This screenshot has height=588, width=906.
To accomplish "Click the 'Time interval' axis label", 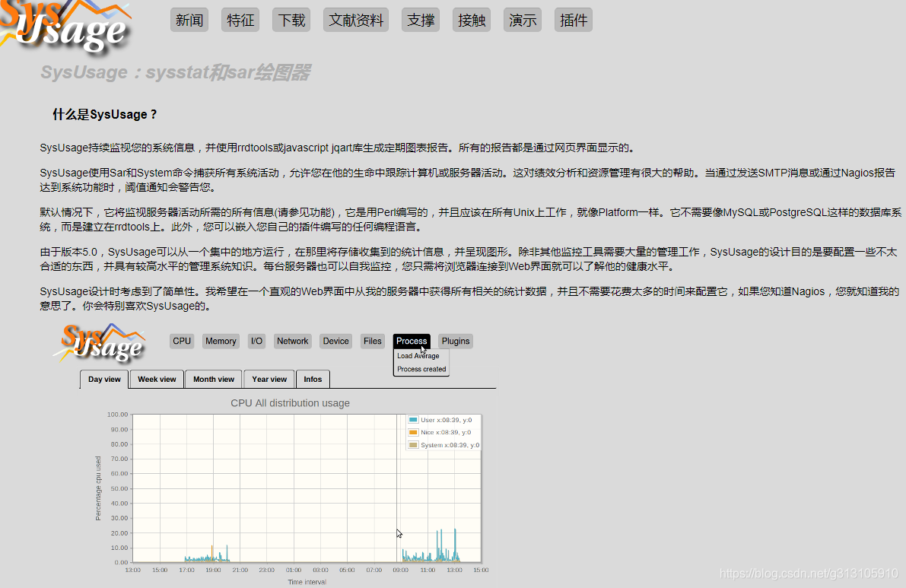I will [x=307, y=582].
